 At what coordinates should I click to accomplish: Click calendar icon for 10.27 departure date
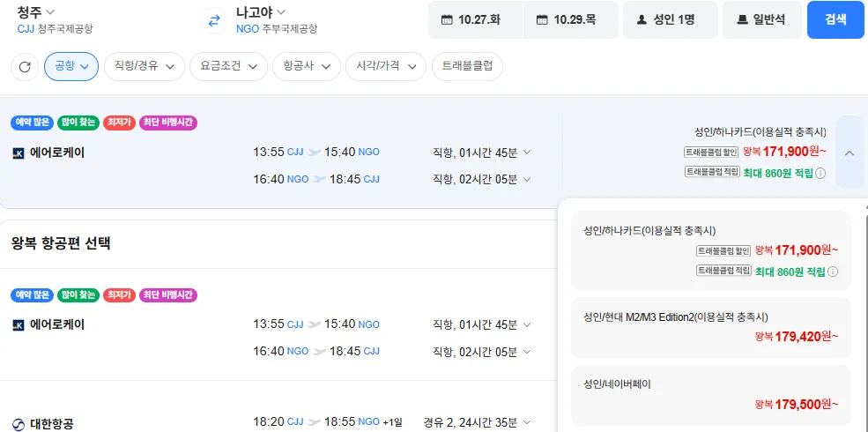click(447, 20)
